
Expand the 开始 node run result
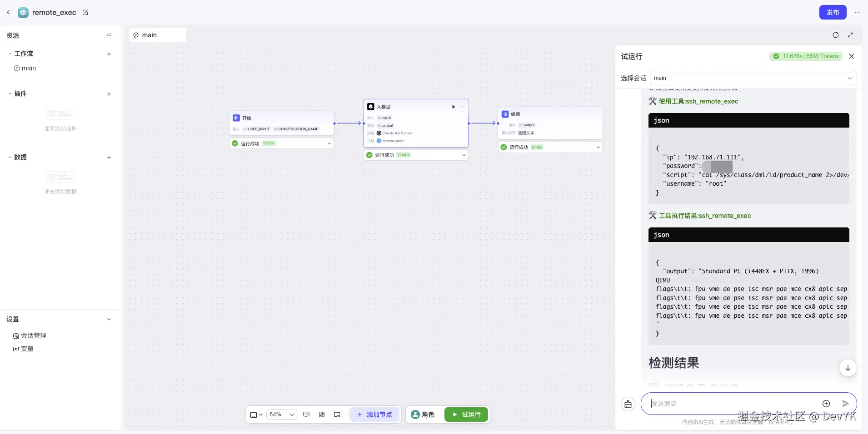[x=329, y=143]
